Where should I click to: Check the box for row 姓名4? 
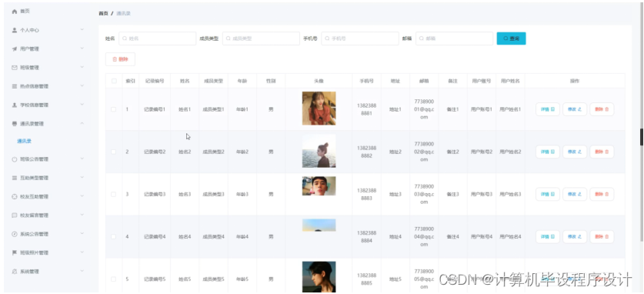pos(114,237)
